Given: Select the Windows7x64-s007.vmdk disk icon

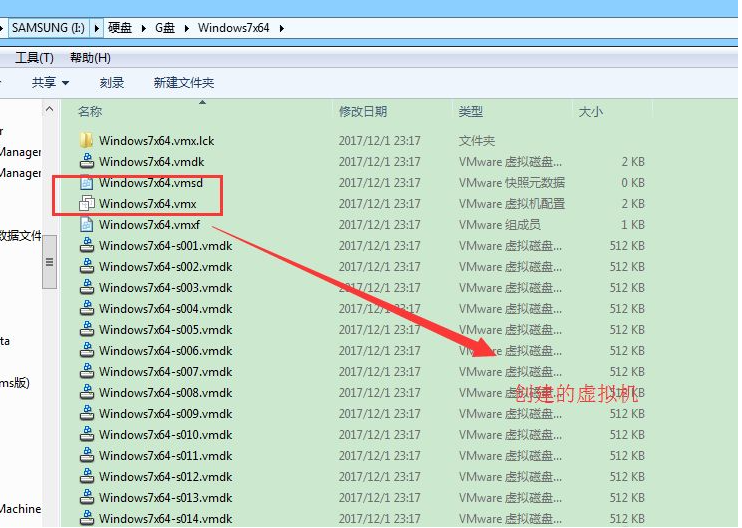Looking at the screenshot, I should pos(86,371).
